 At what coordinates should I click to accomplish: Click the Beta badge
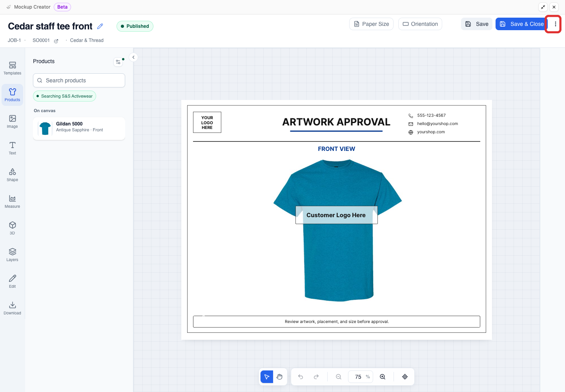tap(62, 7)
